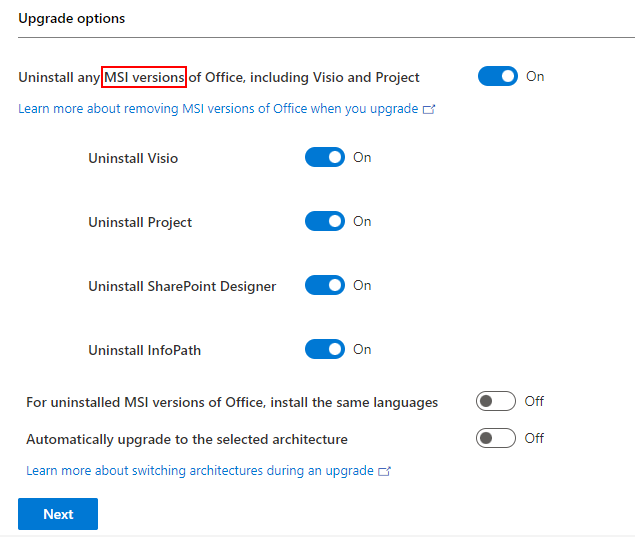Disable the Uninstall any MSI versions toggle
635x537 pixels.
click(x=497, y=77)
